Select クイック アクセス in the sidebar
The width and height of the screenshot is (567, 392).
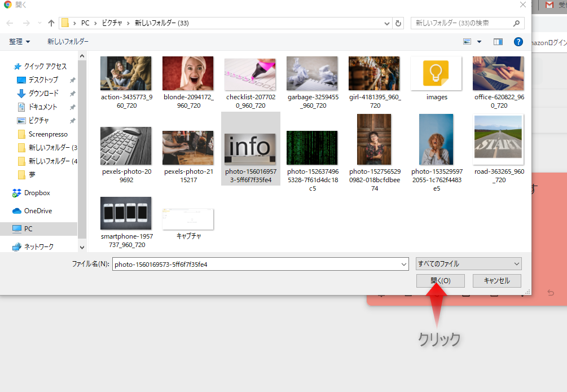(x=40, y=66)
